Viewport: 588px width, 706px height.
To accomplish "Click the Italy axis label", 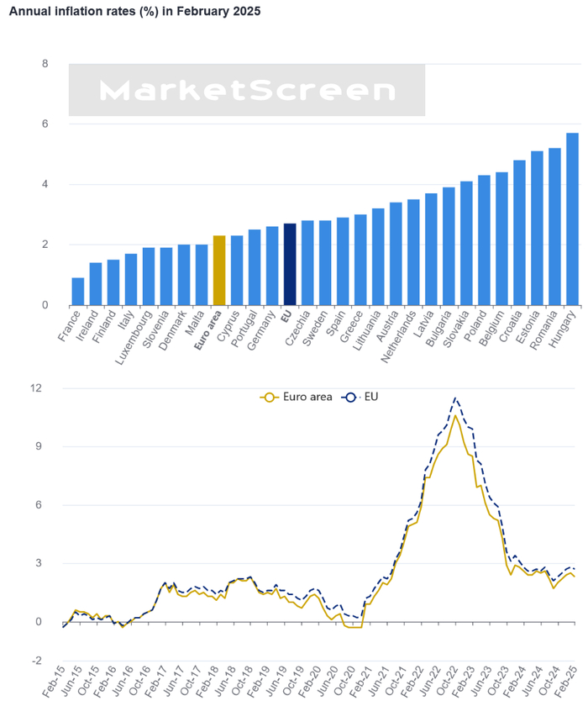I will pyautogui.click(x=127, y=323).
